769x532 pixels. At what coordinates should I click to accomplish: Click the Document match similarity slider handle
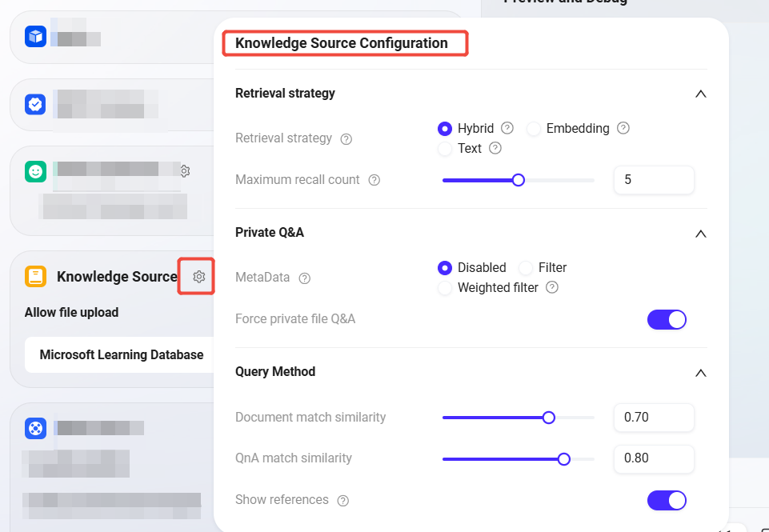pyautogui.click(x=549, y=418)
